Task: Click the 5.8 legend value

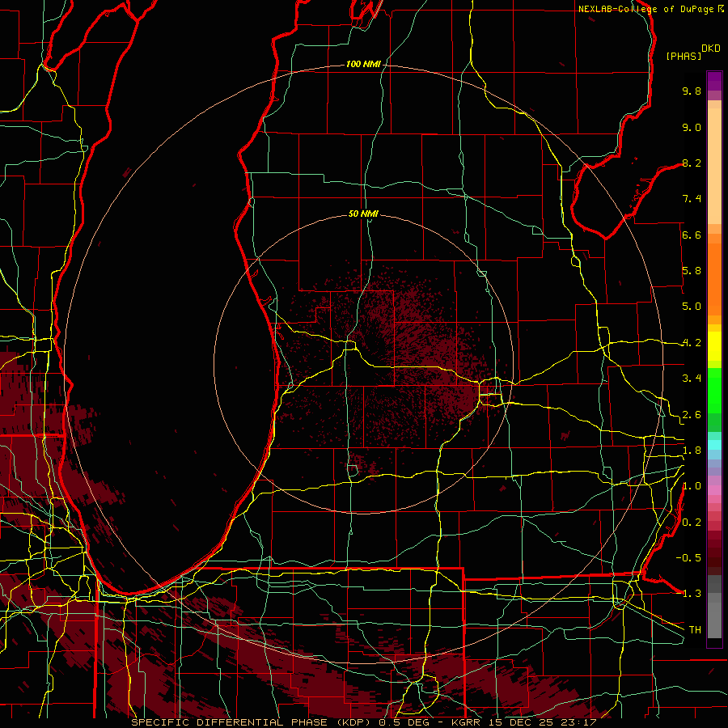Action: (692, 271)
